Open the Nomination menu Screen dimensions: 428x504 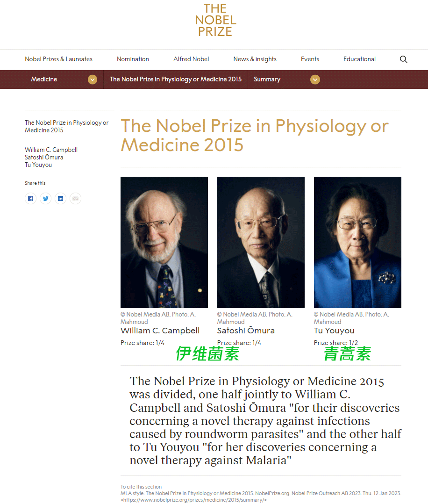point(133,59)
